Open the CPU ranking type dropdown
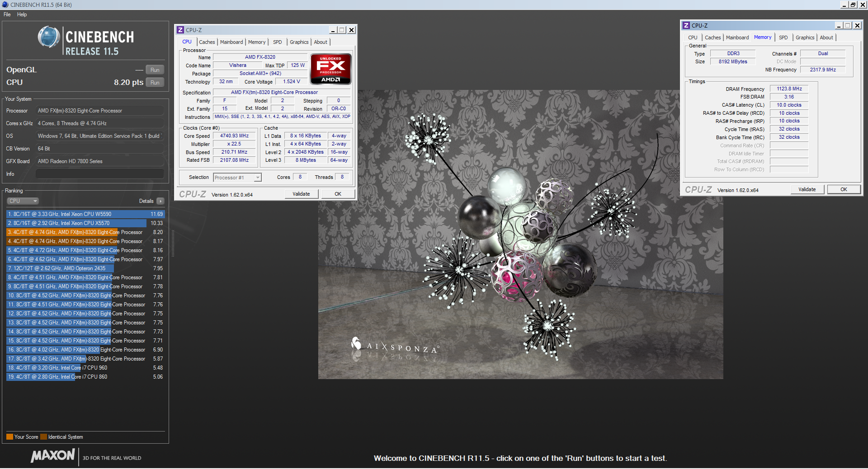The image size is (868, 469). point(23,201)
